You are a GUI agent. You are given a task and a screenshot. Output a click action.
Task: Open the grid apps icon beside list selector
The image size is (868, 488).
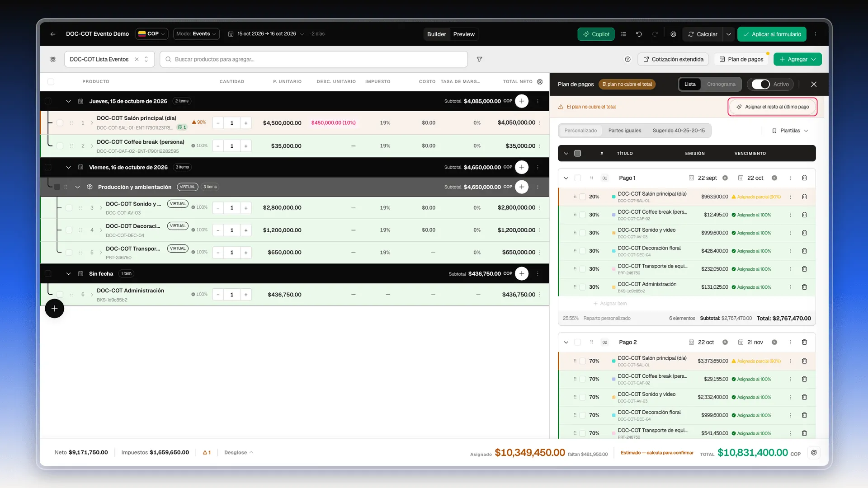point(53,59)
